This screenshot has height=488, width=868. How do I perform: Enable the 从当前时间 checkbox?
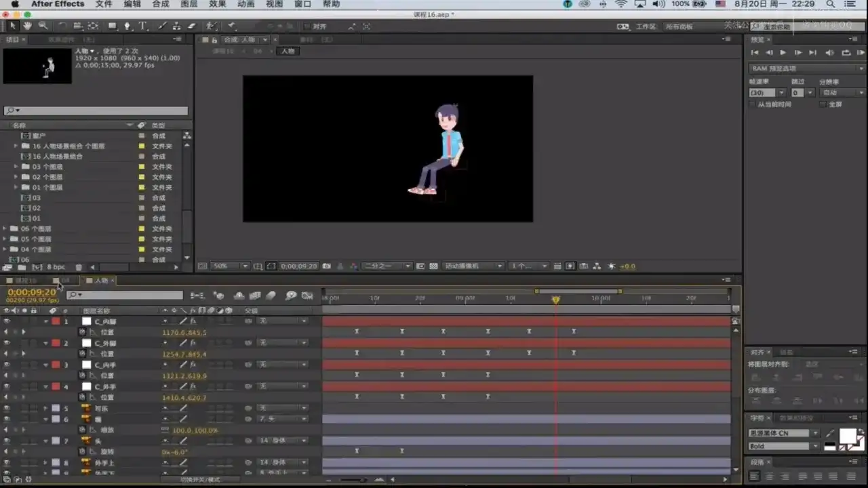(752, 104)
